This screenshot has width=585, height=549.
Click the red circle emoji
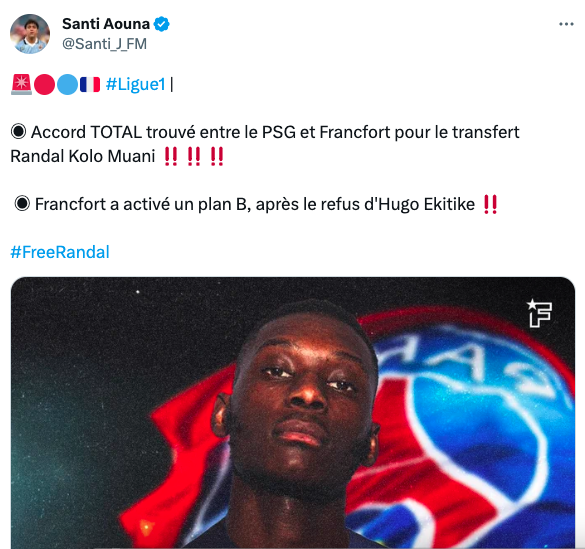click(44, 84)
